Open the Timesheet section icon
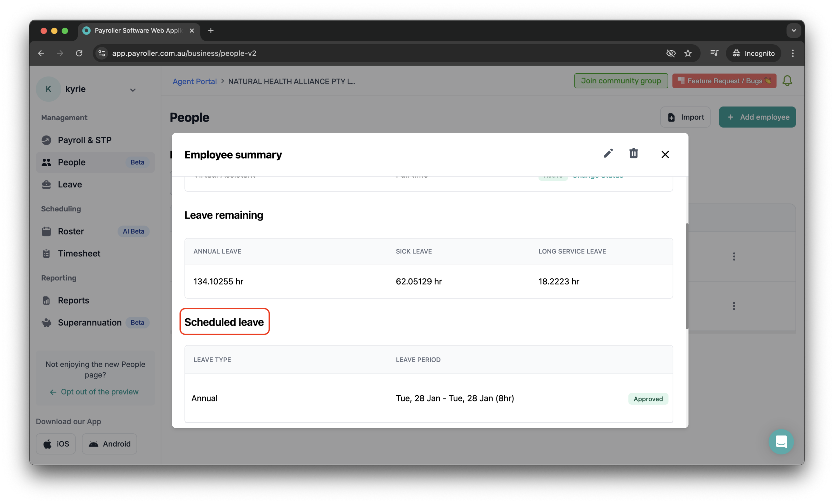This screenshot has width=834, height=504. click(x=46, y=253)
